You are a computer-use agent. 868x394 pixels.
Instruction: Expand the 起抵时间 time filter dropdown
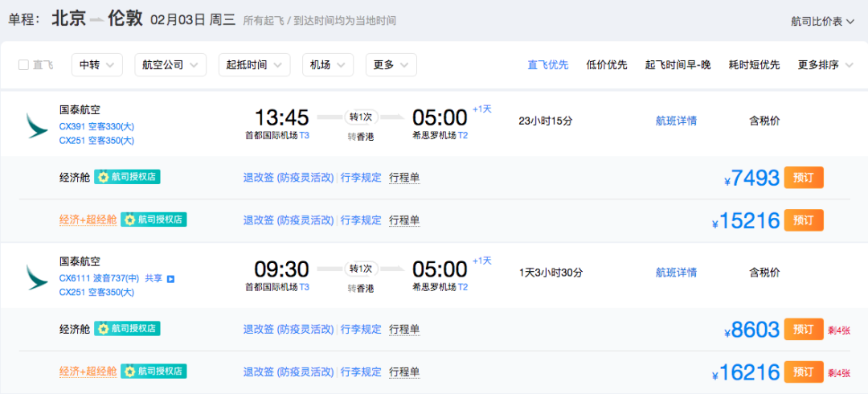pyautogui.click(x=254, y=65)
